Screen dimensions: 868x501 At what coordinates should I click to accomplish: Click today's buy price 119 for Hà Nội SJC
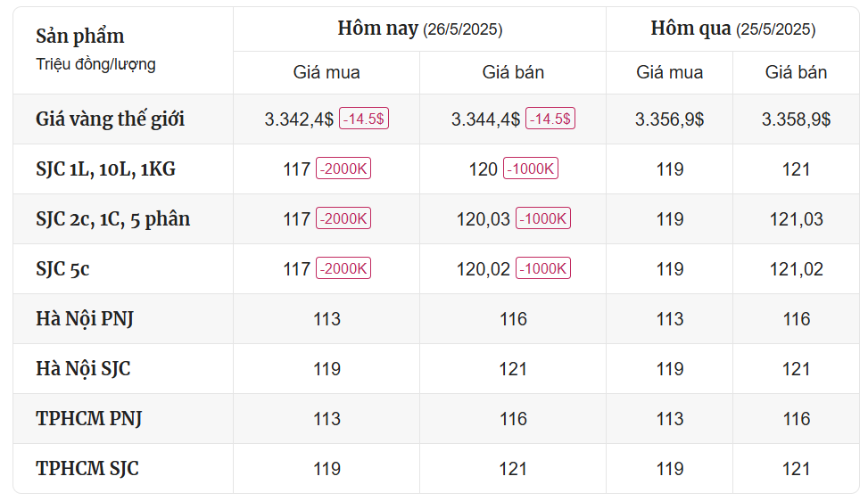327,369
